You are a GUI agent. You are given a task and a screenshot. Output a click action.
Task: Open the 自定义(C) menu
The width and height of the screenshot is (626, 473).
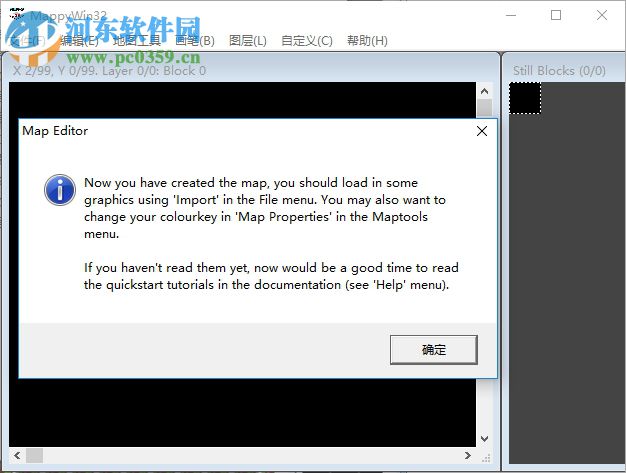(307, 40)
